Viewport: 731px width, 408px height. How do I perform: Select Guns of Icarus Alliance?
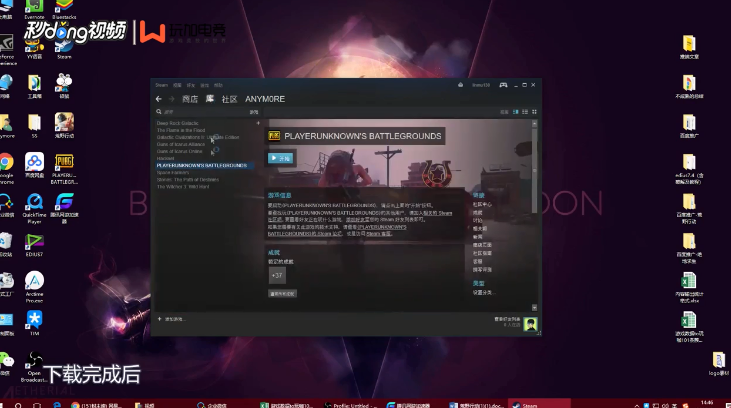point(181,144)
